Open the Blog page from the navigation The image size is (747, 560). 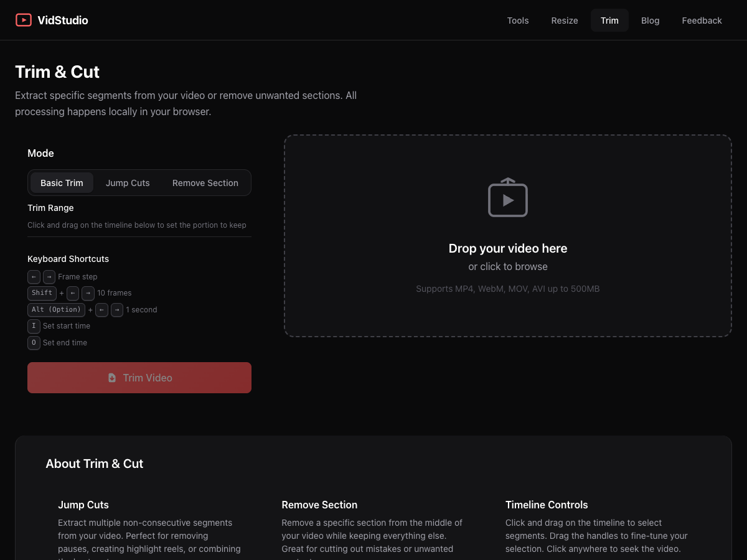click(650, 20)
